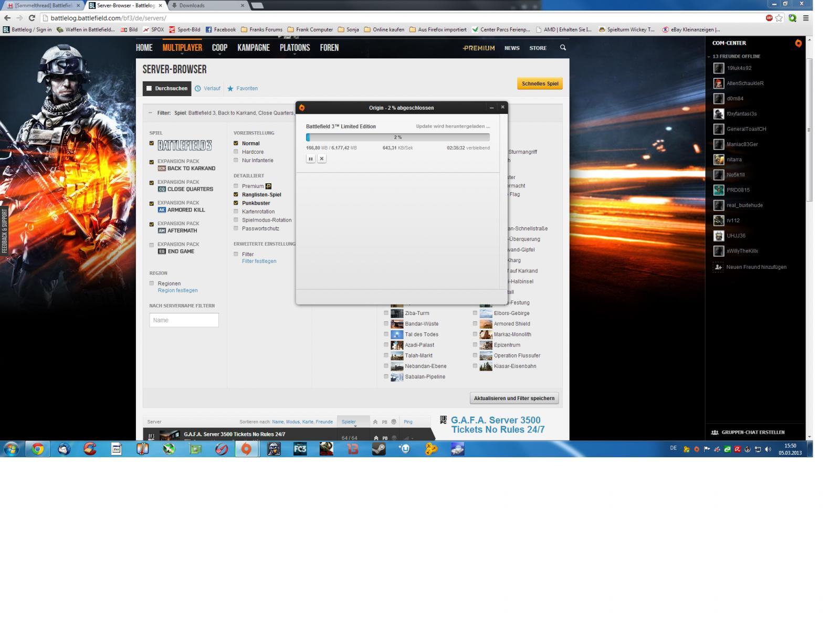Click the 2 % download progress bar
Viewport: 840px width, 630px height.
(398, 138)
